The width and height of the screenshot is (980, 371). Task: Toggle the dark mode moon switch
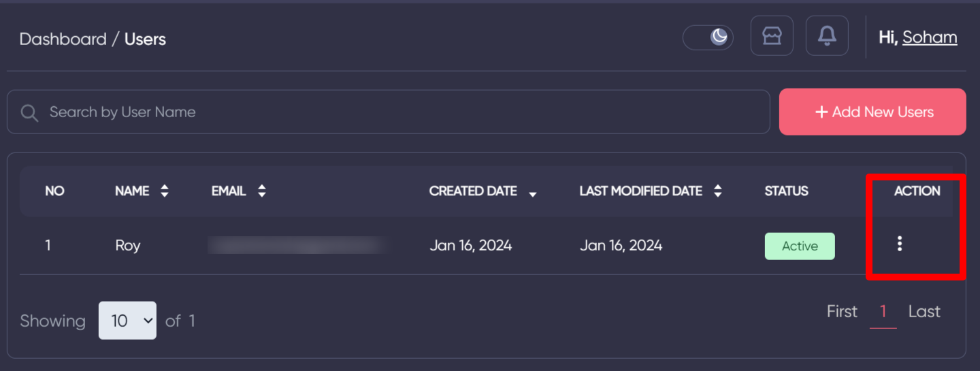708,37
